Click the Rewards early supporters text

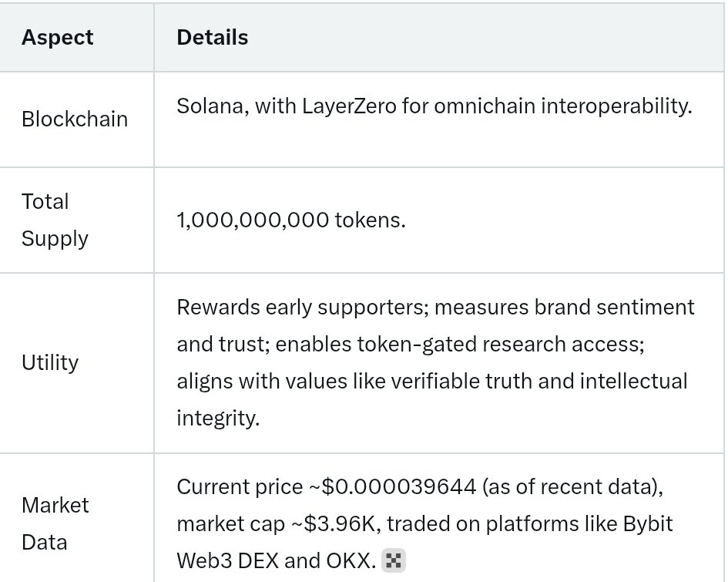pyautogui.click(x=301, y=307)
